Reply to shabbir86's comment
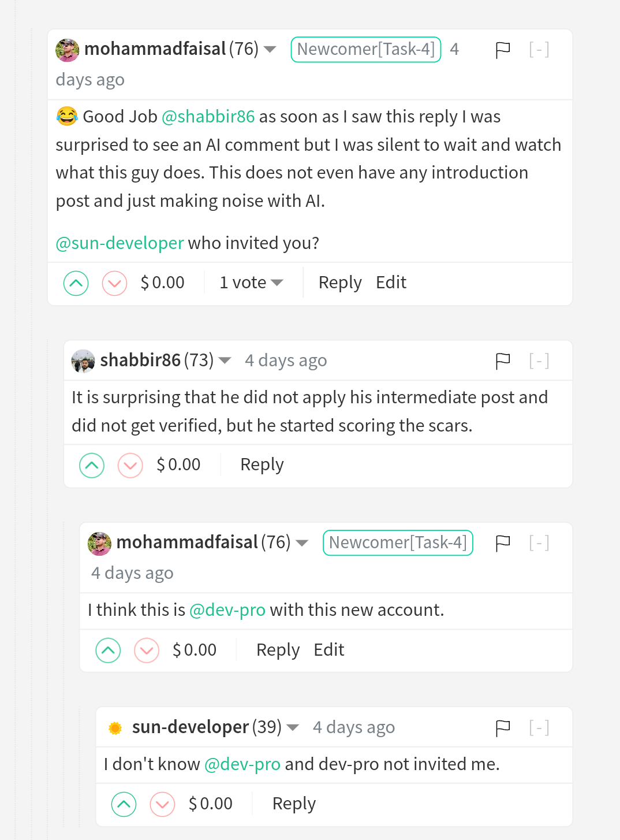Viewport: 620px width, 840px height. click(x=262, y=465)
